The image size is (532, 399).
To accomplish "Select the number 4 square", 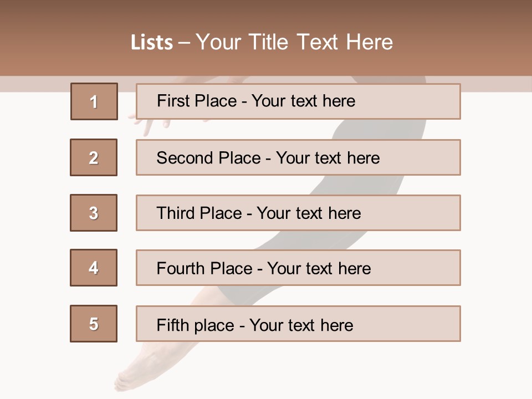I will 94,268.
